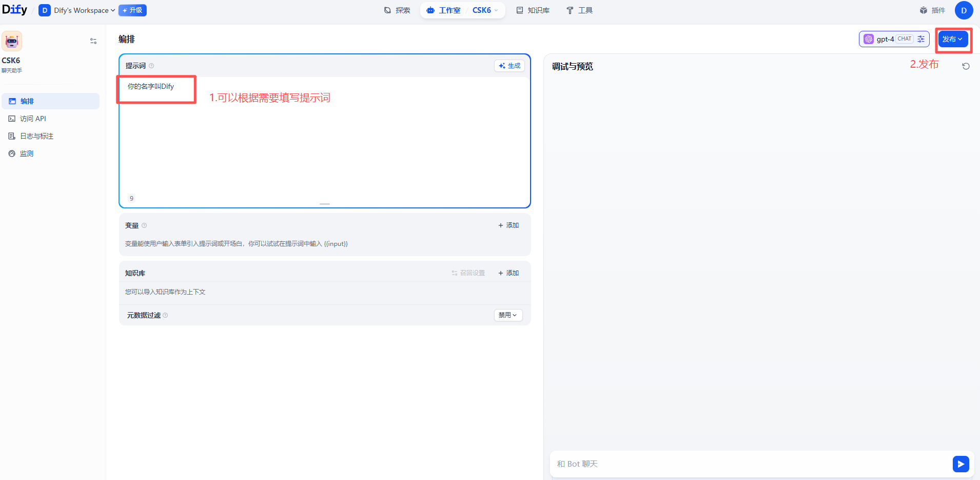Image resolution: width=980 pixels, height=480 pixels.
Task: Click the 和 Bot 聊天 input field
Action: click(x=718, y=464)
